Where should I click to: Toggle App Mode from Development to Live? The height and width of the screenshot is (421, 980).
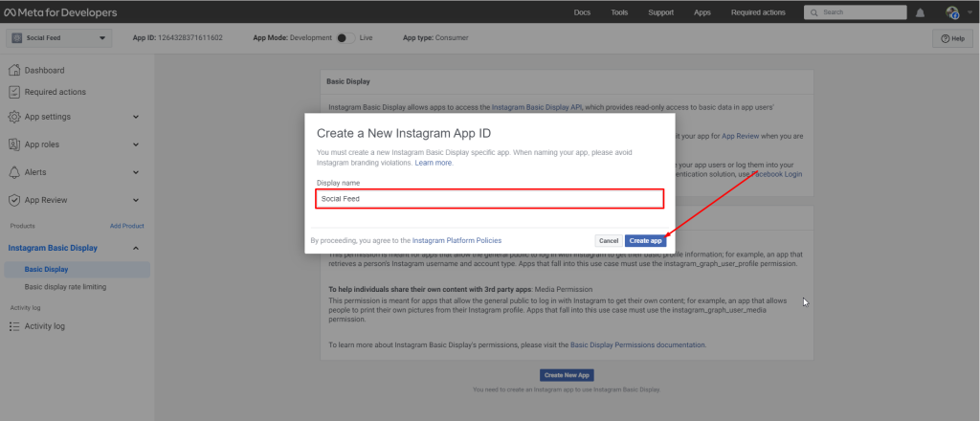345,38
